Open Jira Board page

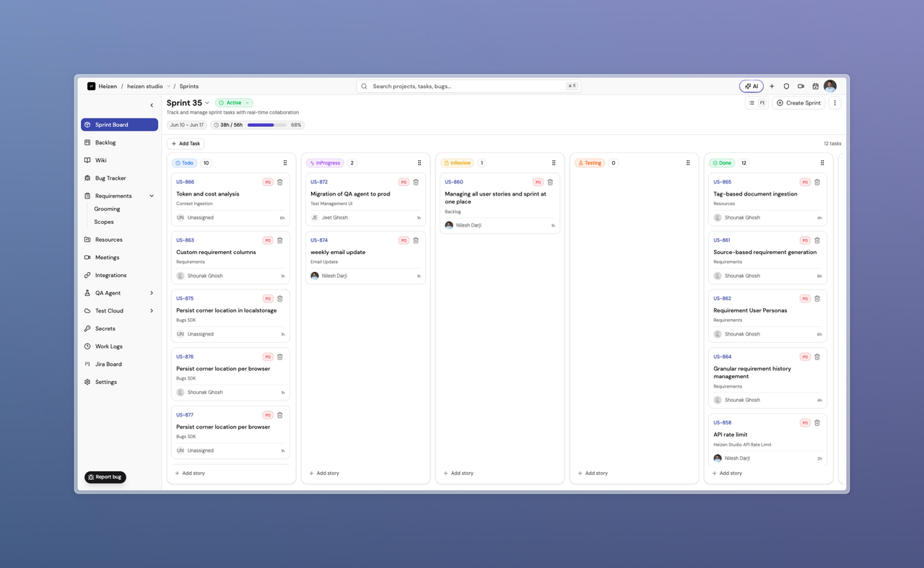[119, 364]
